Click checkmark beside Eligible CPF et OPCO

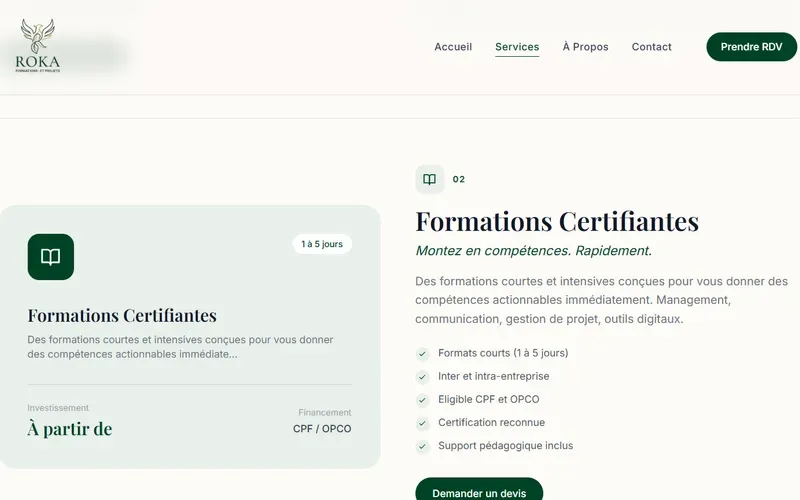click(422, 400)
